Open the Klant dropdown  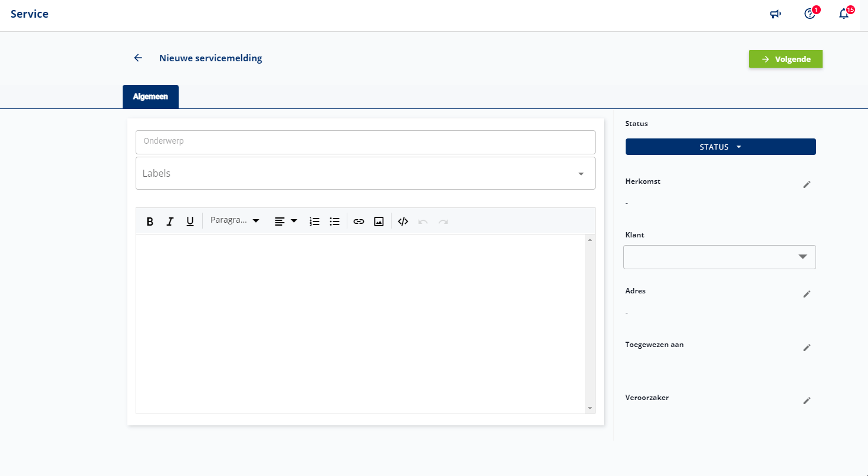[x=719, y=257]
